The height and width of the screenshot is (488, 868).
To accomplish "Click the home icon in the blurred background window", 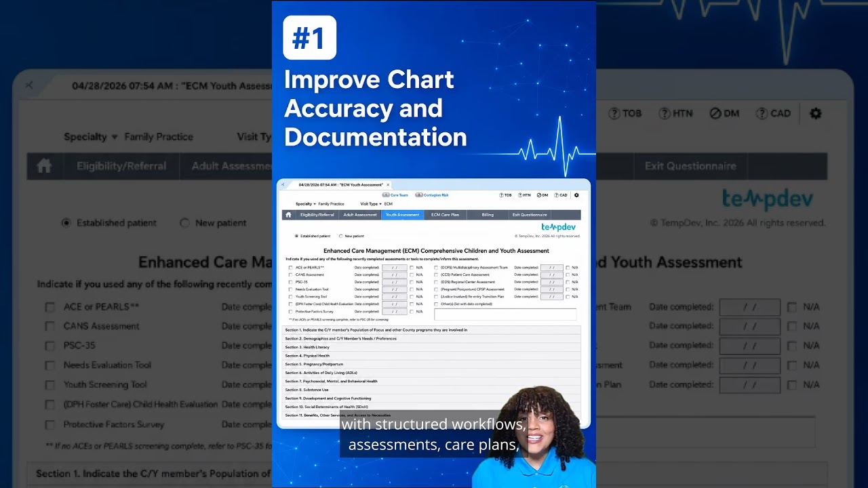I will [x=44, y=166].
